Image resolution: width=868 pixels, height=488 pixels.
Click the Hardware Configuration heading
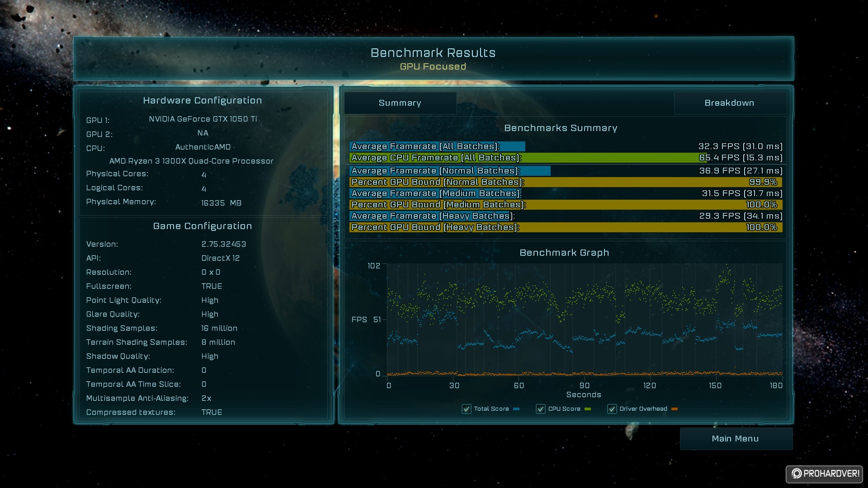pyautogui.click(x=203, y=101)
